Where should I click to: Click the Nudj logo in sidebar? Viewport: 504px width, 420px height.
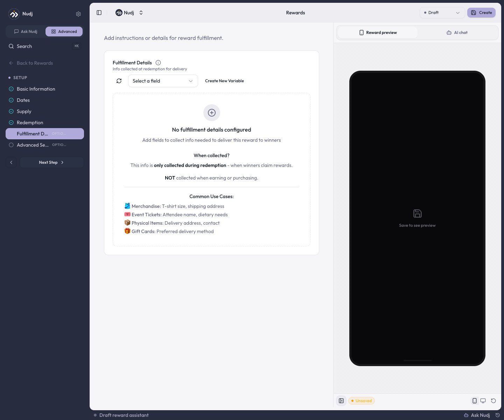[x=14, y=14]
